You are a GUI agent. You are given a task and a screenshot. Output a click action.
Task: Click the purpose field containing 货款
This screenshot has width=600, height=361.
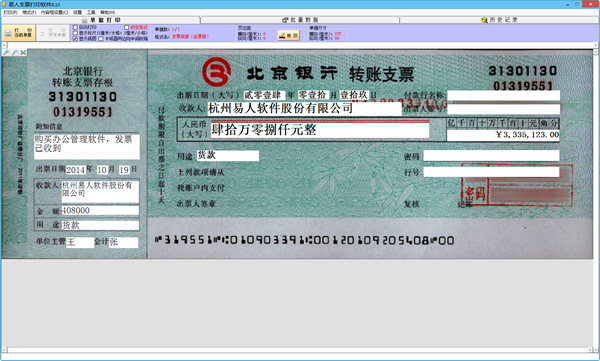click(x=228, y=155)
